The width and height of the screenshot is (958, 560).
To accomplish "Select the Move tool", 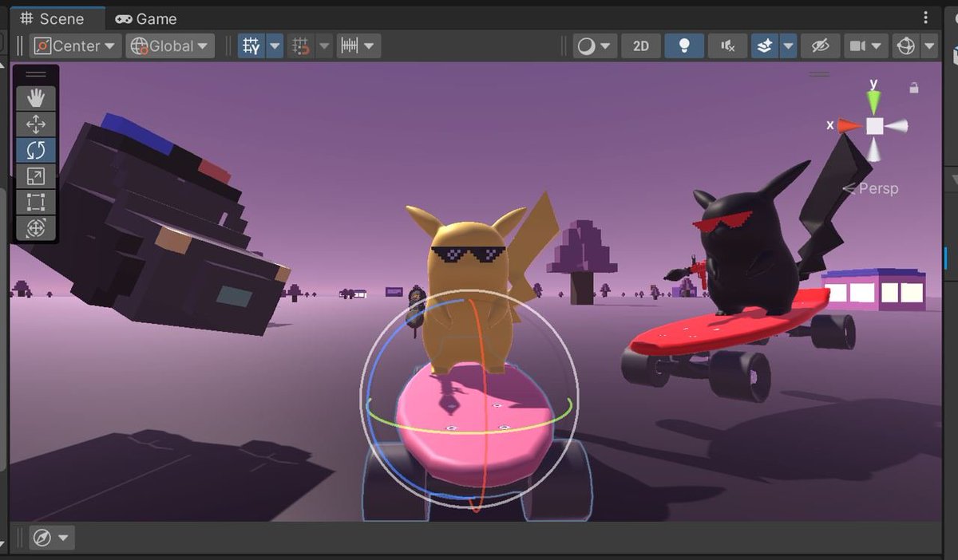I will click(x=36, y=124).
